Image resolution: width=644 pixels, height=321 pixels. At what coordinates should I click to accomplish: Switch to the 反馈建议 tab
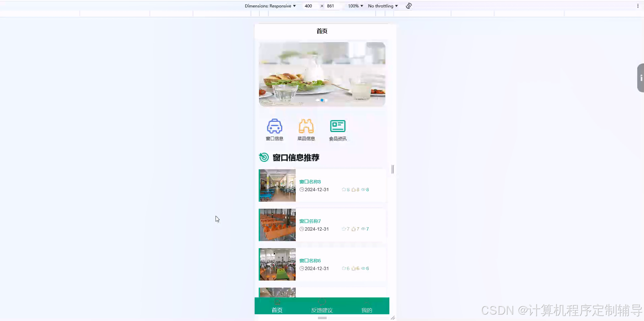[x=322, y=310]
